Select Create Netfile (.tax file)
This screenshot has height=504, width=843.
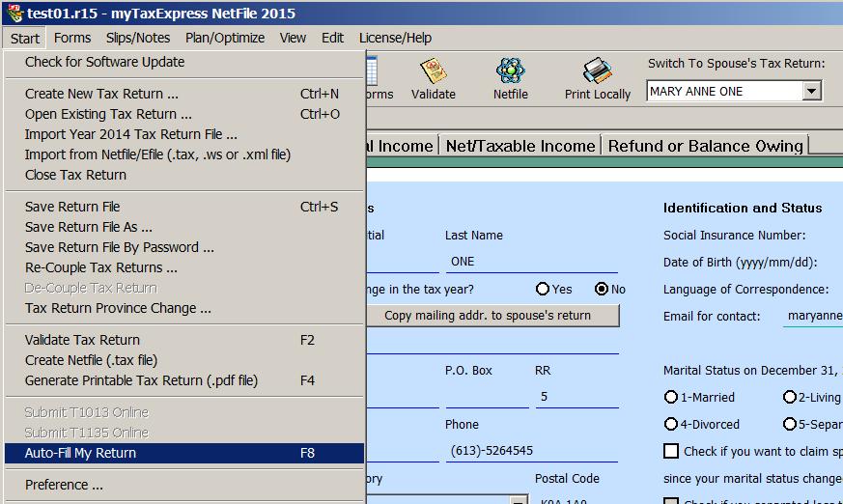184,360
